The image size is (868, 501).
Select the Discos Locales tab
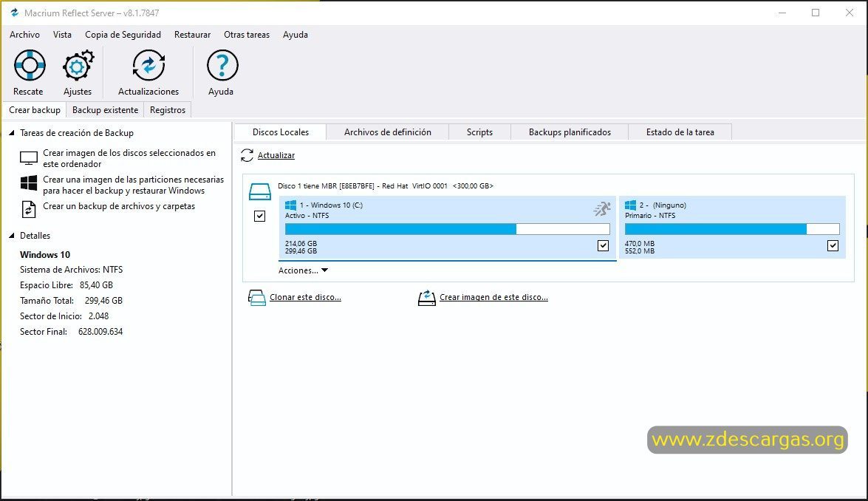click(x=281, y=132)
